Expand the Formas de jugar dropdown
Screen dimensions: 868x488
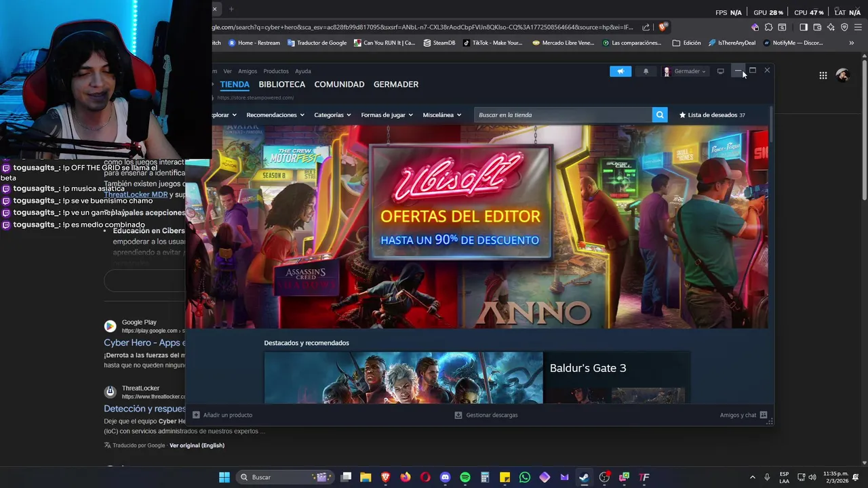[x=387, y=115]
